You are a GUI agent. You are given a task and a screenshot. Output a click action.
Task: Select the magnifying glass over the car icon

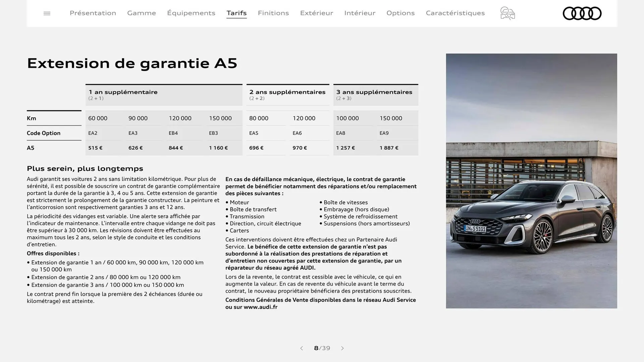pos(507,13)
